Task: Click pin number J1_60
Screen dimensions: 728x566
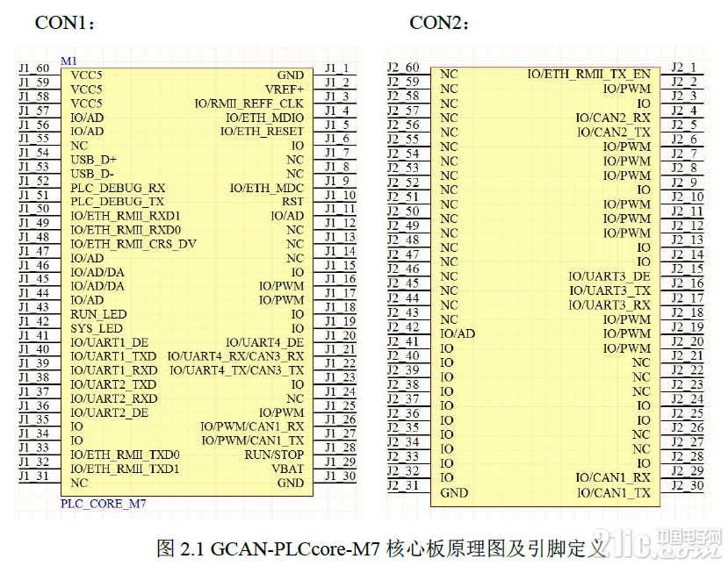Action: 34,68
